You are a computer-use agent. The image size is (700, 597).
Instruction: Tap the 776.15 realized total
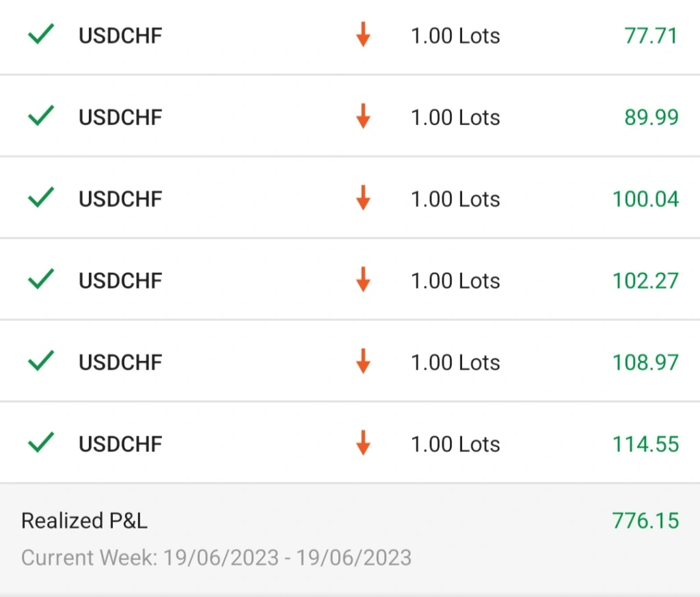click(x=645, y=520)
